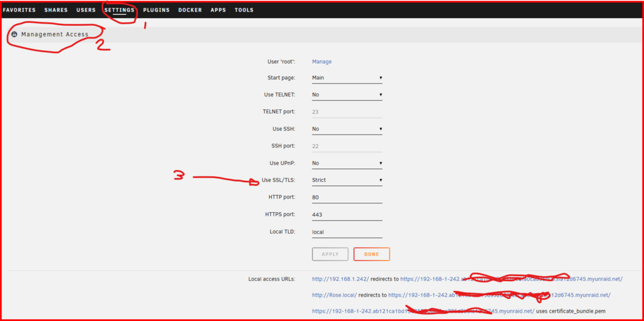The height and width of the screenshot is (321, 644).
Task: Click the Manage link for user root
Action: [x=322, y=62]
